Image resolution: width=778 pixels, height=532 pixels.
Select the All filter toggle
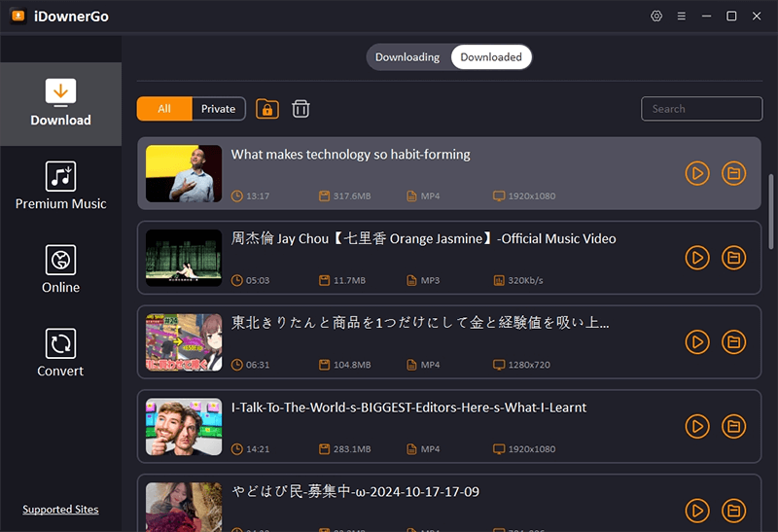click(x=164, y=109)
